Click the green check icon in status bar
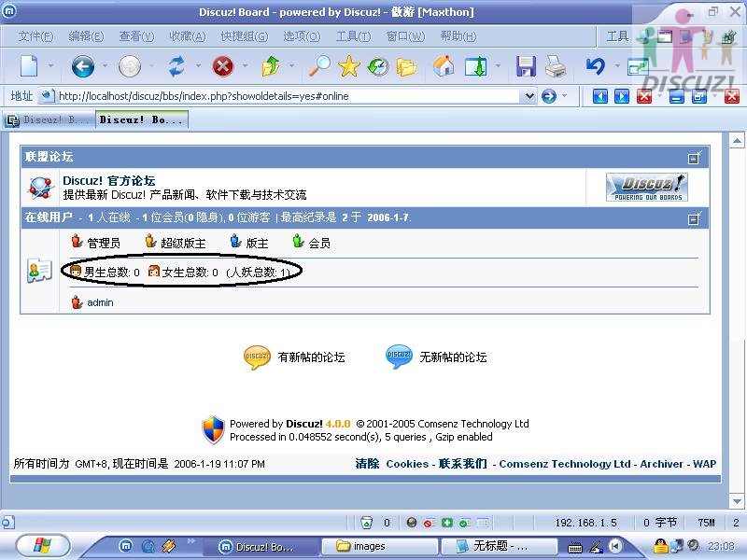This screenshot has width=747, height=560. click(464, 523)
